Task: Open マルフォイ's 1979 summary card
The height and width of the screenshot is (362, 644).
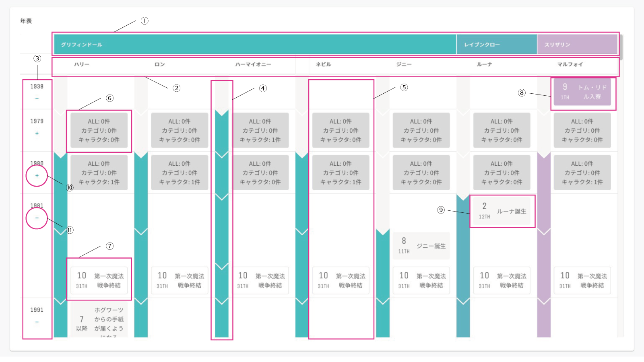Action: tap(582, 130)
